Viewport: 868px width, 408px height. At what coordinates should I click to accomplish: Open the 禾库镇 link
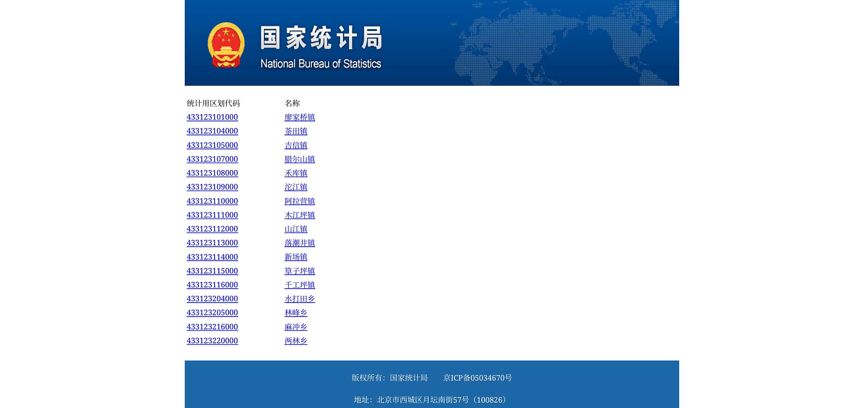point(296,173)
